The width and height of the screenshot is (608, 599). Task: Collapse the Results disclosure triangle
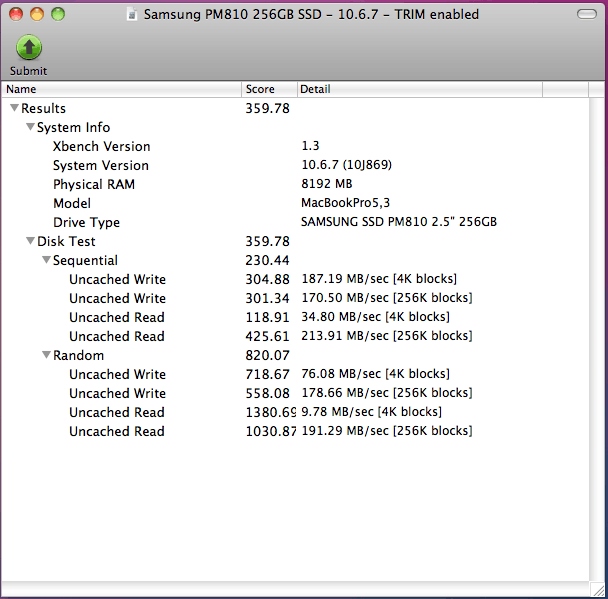14,108
